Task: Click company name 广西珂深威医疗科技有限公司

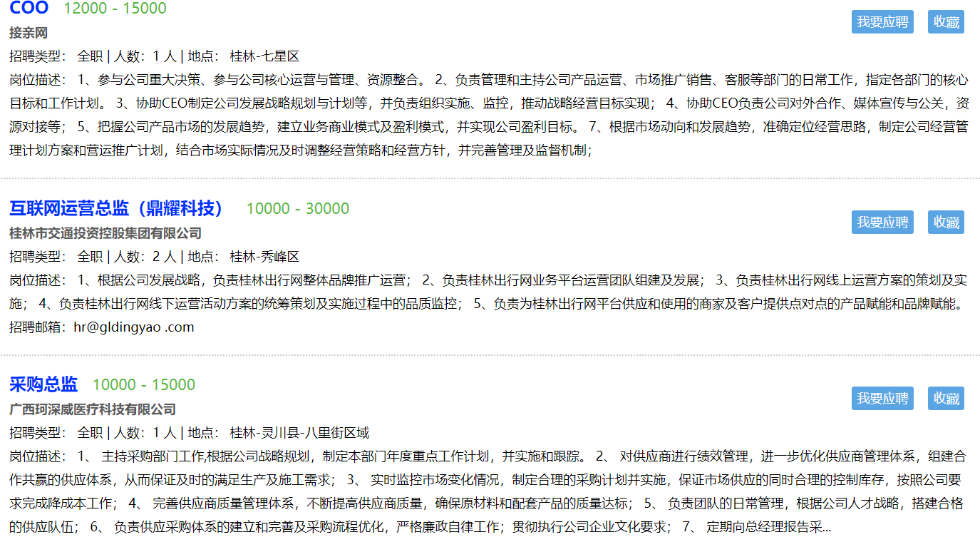Action: pos(93,409)
